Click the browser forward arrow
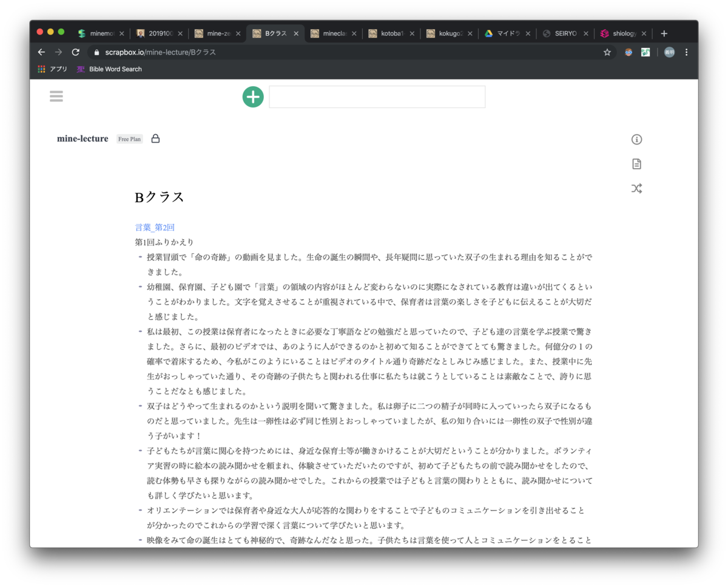728x587 pixels. [x=58, y=52]
